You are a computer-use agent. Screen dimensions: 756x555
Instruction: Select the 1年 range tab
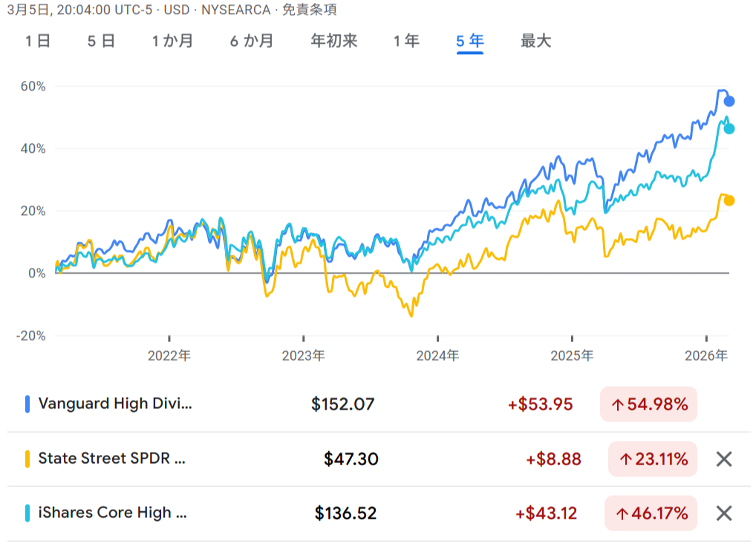(x=407, y=41)
